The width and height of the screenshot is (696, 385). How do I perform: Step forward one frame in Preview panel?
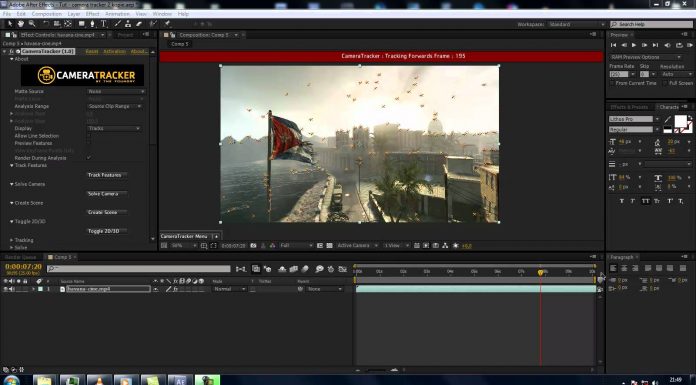coord(645,45)
